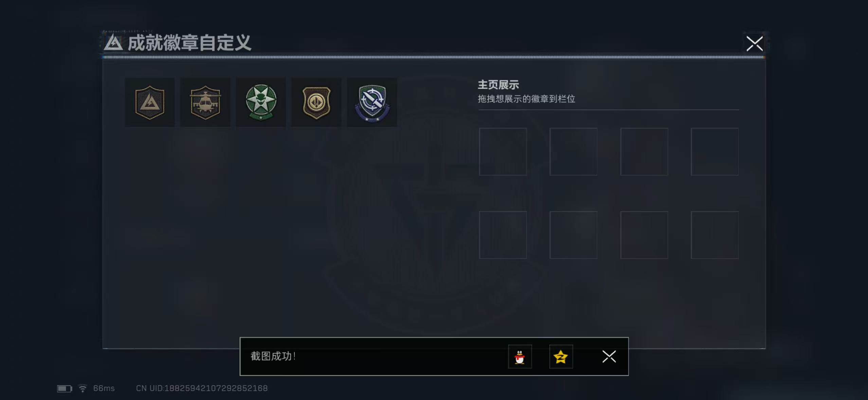Click the second top-row display slot
The width and height of the screenshot is (868, 400).
pyautogui.click(x=574, y=152)
